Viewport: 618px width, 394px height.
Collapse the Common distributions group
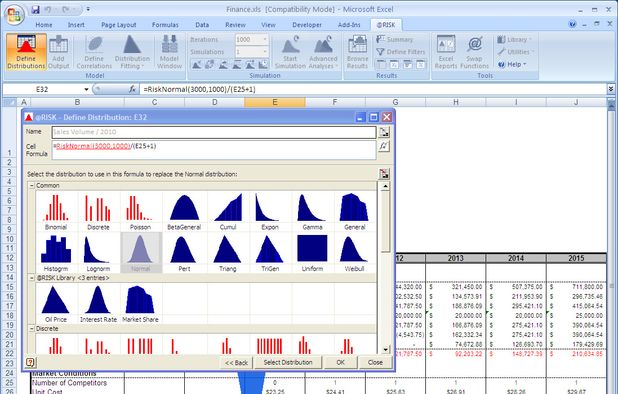click(32, 185)
